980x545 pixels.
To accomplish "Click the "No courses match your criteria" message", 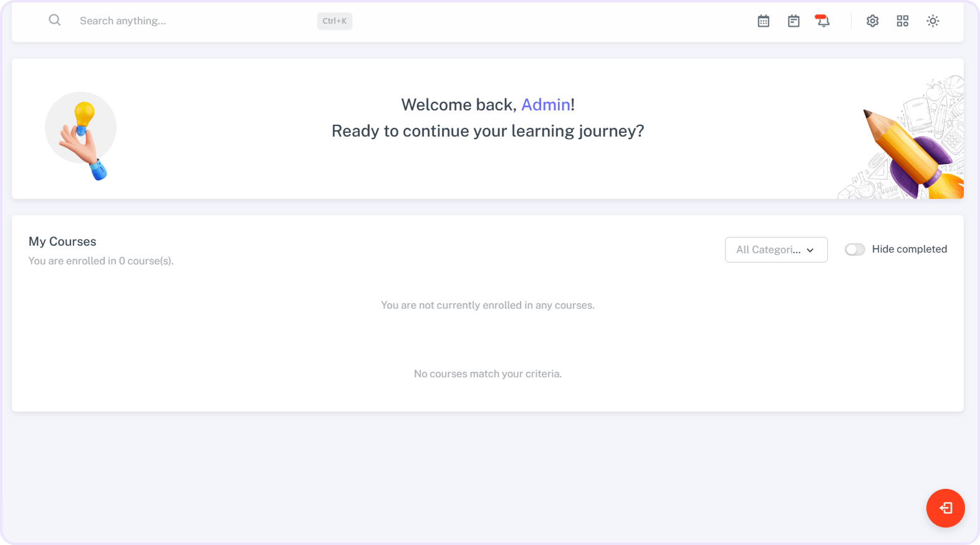I will click(x=488, y=374).
